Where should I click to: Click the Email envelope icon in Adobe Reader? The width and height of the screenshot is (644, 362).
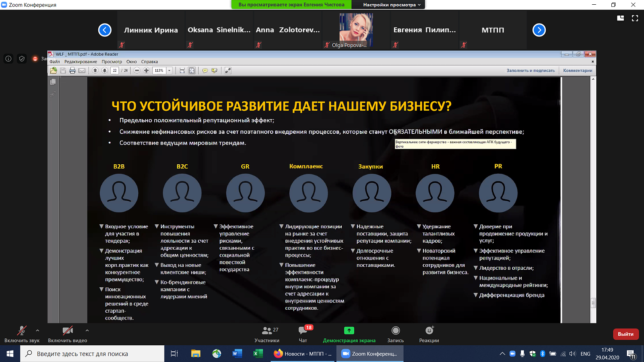point(82,70)
